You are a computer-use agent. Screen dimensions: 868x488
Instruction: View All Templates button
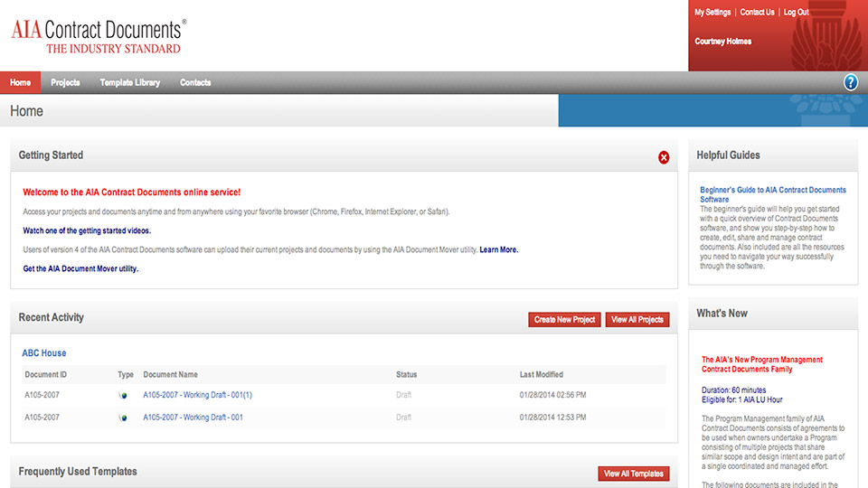coord(633,474)
